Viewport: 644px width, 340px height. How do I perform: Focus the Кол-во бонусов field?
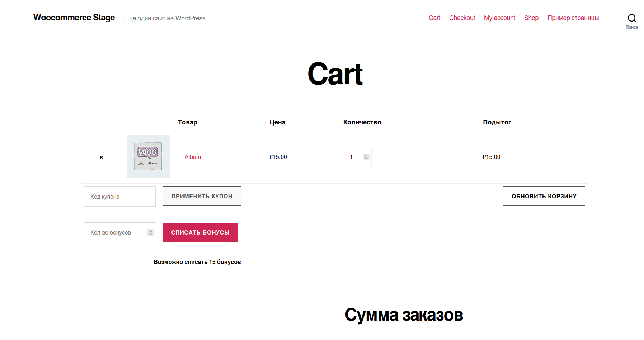click(115, 232)
